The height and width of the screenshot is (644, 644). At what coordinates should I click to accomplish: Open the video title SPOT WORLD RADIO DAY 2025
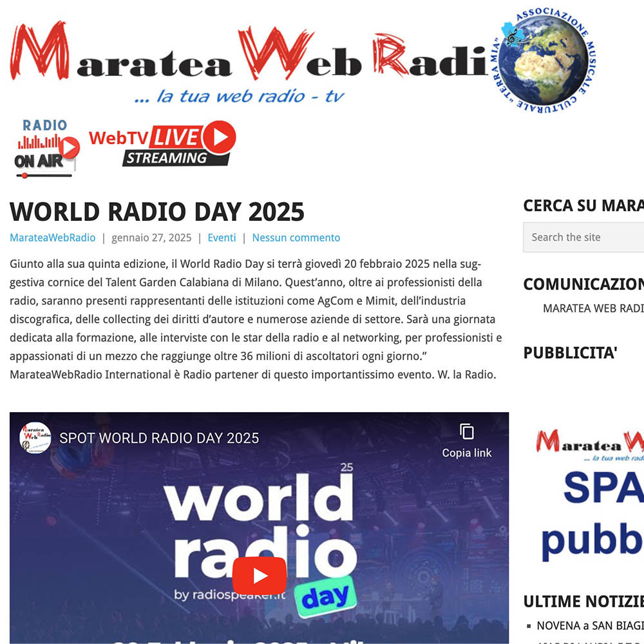[159, 438]
